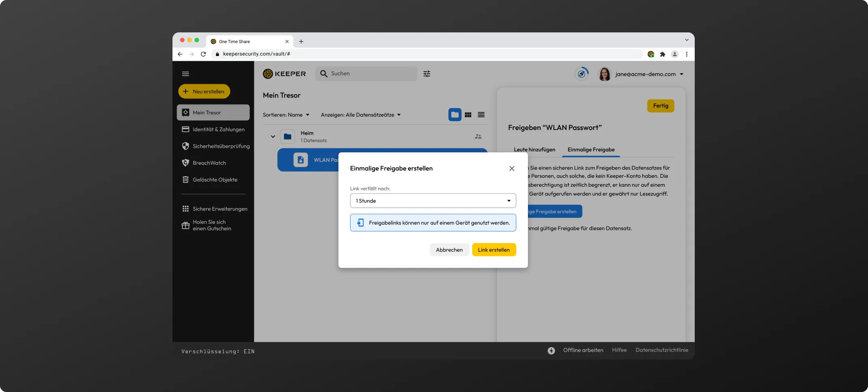Click the trash icon for Gelöschte Objekte
The image size is (868, 392).
click(x=185, y=180)
